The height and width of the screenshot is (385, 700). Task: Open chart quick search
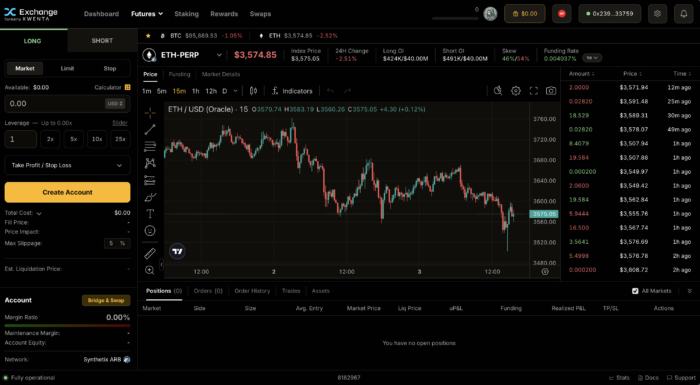(498, 91)
